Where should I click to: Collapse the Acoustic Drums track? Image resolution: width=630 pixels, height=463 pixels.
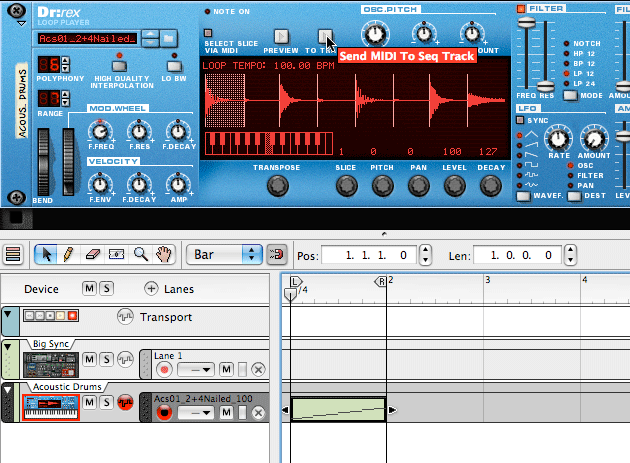click(8, 390)
